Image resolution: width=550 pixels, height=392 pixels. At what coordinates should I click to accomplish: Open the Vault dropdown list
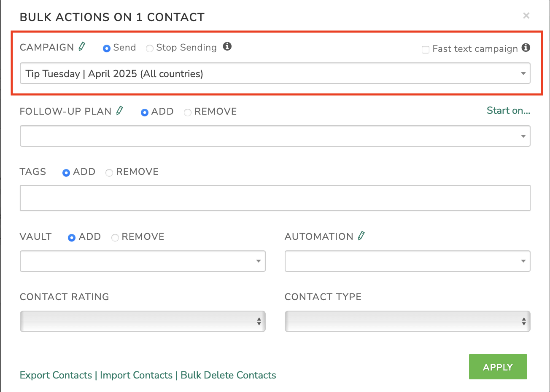pyautogui.click(x=143, y=261)
